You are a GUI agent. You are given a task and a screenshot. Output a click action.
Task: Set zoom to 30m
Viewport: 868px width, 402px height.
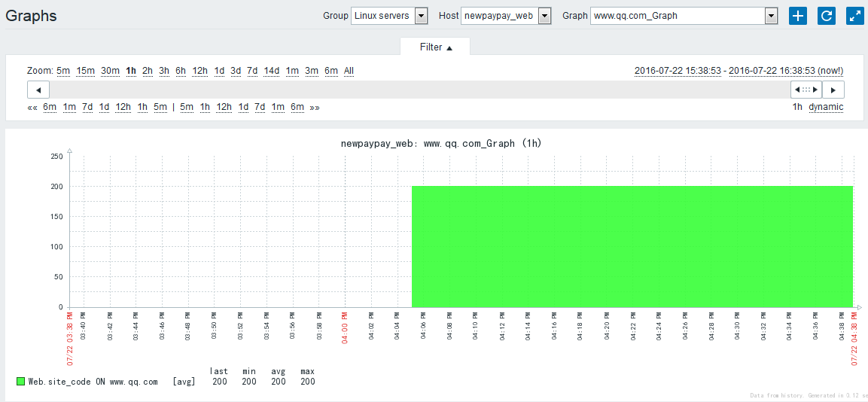[x=110, y=71]
